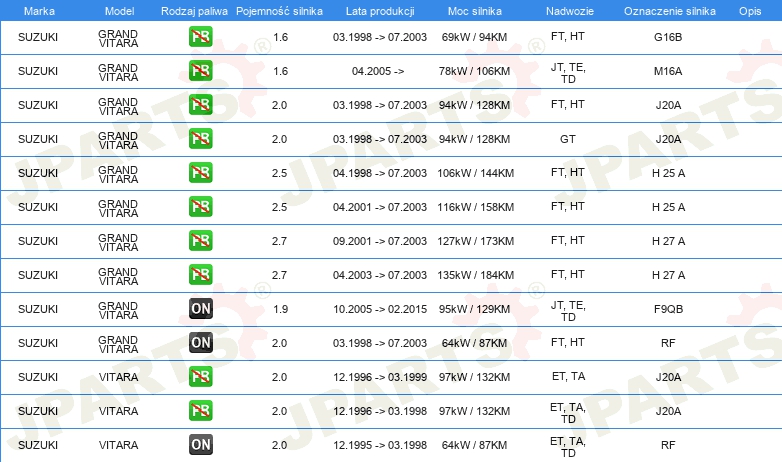Click petrol icon in 127kW / 173KM row

pos(200,240)
